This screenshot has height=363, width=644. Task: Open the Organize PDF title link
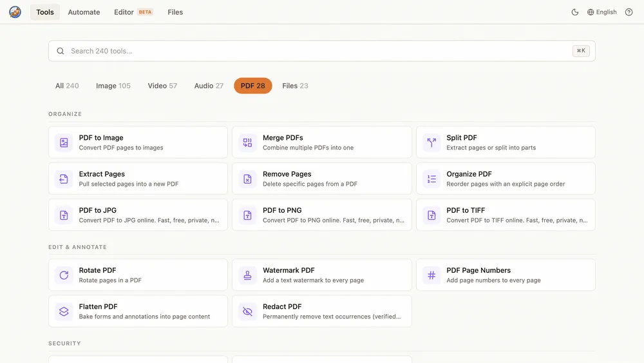click(x=469, y=174)
